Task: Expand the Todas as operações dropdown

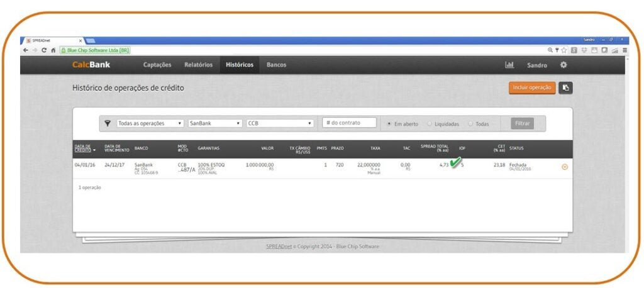Action: 150,124
